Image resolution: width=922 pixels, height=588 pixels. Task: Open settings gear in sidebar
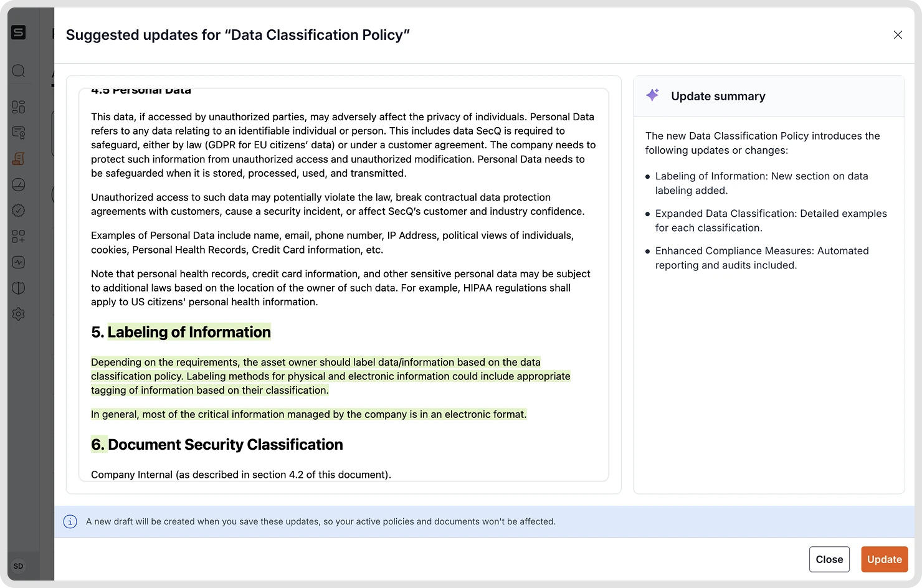pos(19,314)
